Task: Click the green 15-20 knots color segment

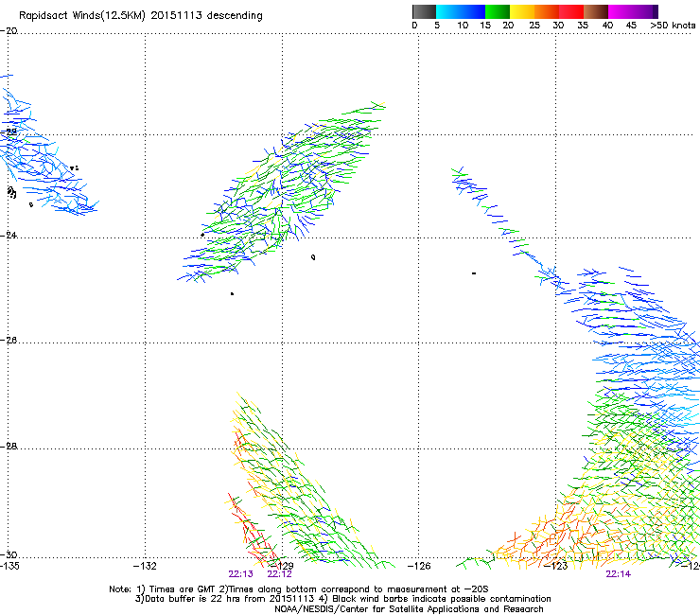Action: pos(498,11)
